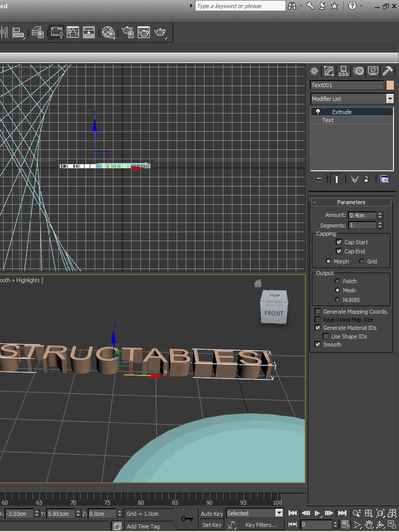
Task: Select Patch output radio button
Action: tap(337, 281)
